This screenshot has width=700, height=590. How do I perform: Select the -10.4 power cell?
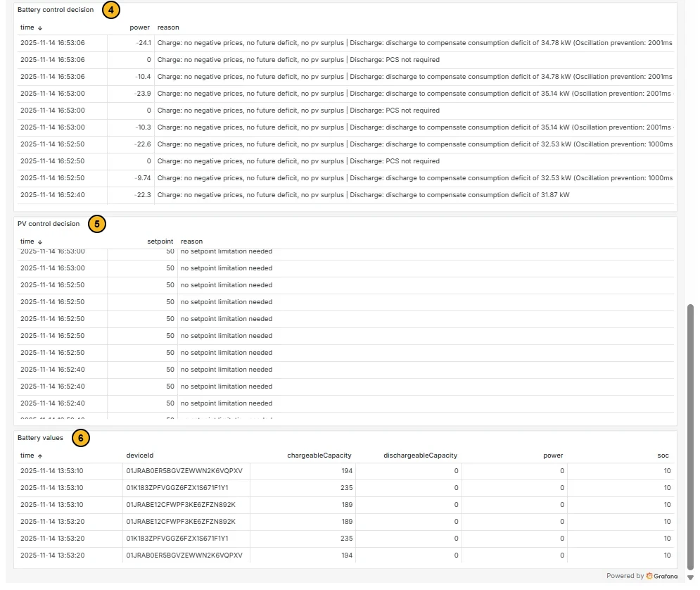[x=131, y=76]
